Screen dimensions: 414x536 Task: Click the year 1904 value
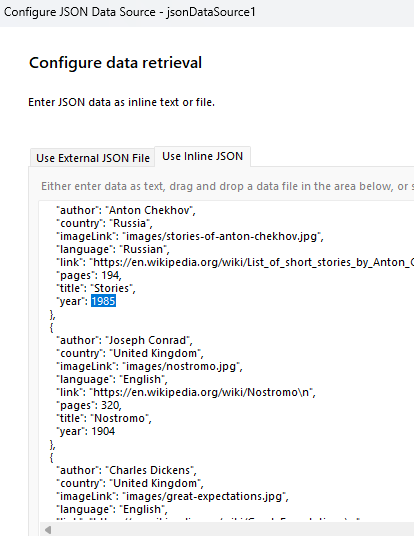[103, 431]
